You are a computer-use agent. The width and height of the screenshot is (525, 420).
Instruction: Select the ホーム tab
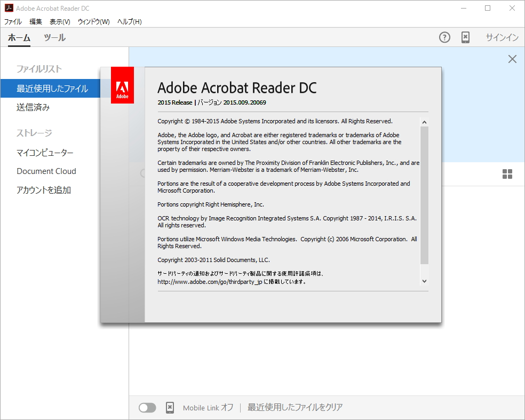(x=19, y=37)
